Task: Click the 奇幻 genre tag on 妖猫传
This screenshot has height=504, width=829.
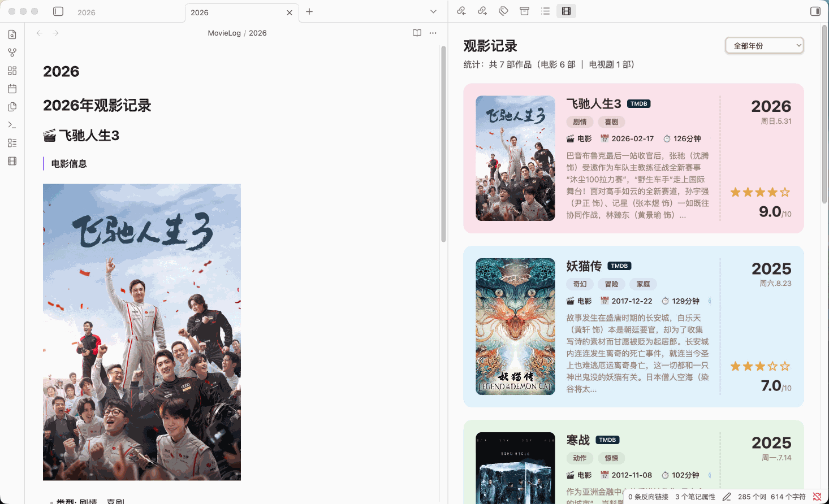Action: tap(580, 284)
